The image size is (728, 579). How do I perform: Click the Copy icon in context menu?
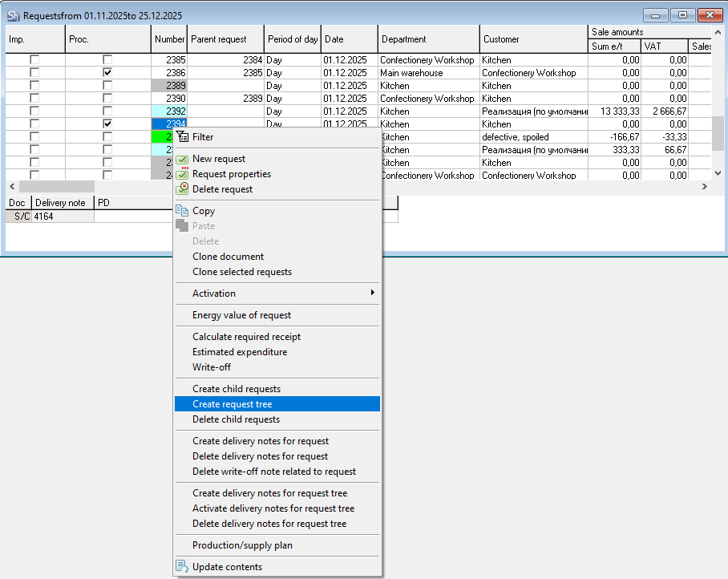click(182, 211)
